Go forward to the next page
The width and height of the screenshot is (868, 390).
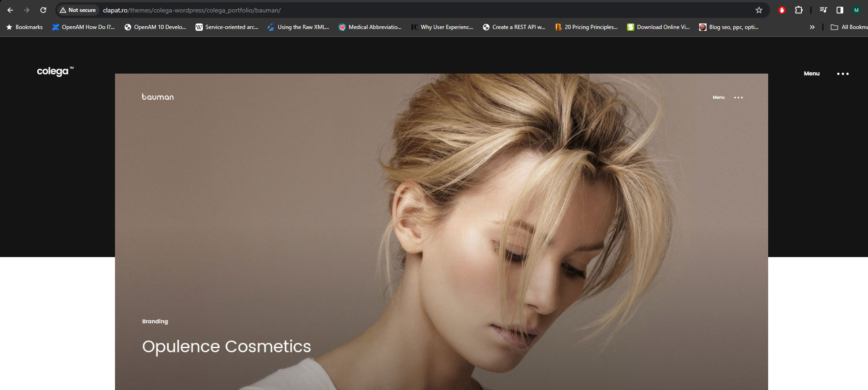click(x=27, y=10)
